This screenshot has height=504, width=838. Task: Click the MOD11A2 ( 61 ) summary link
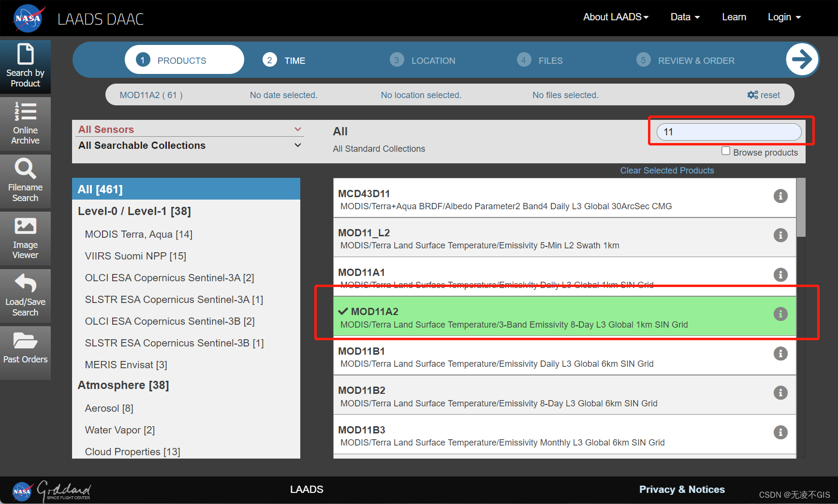coord(151,95)
